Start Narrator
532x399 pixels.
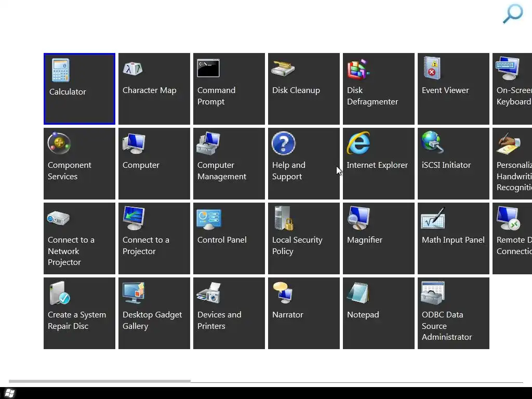click(304, 313)
